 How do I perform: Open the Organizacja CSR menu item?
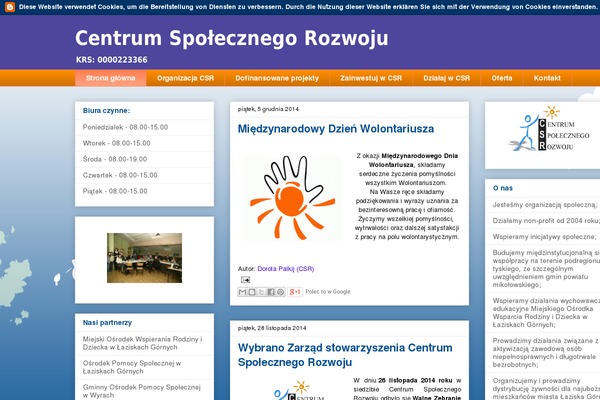coord(185,78)
